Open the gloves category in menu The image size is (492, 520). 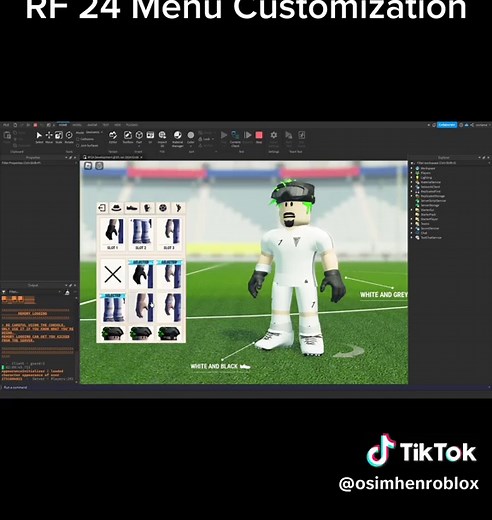(147, 208)
